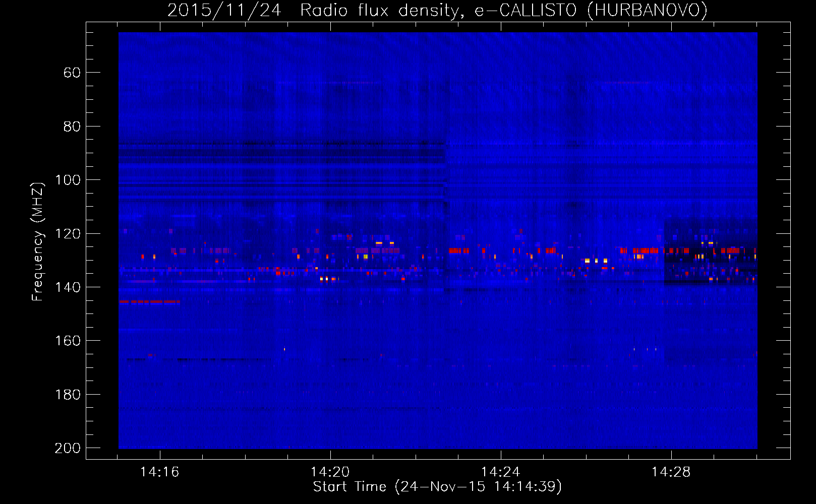Select the 80 tick label on frequency axis

72,127
